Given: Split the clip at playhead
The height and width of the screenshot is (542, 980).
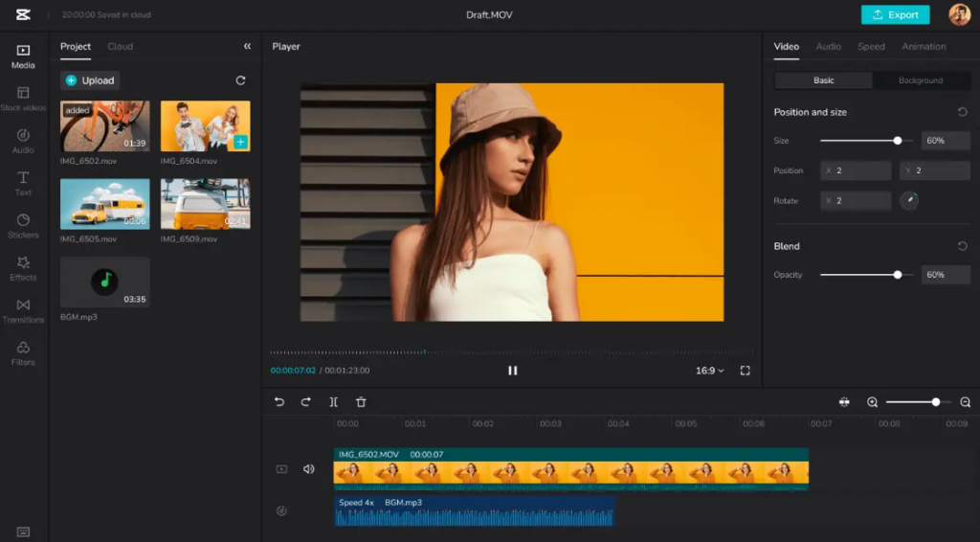Looking at the screenshot, I should coord(334,402).
